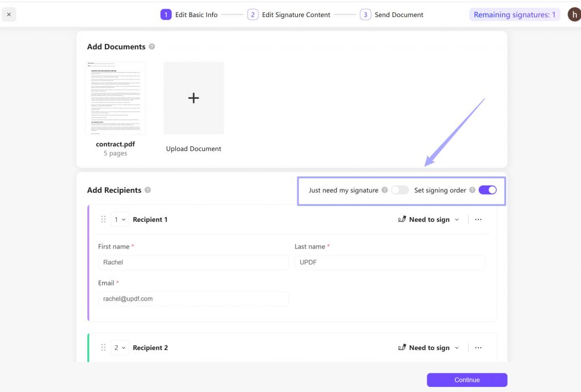
Task: Click the help icon next to Just need my signature
Action: (385, 190)
